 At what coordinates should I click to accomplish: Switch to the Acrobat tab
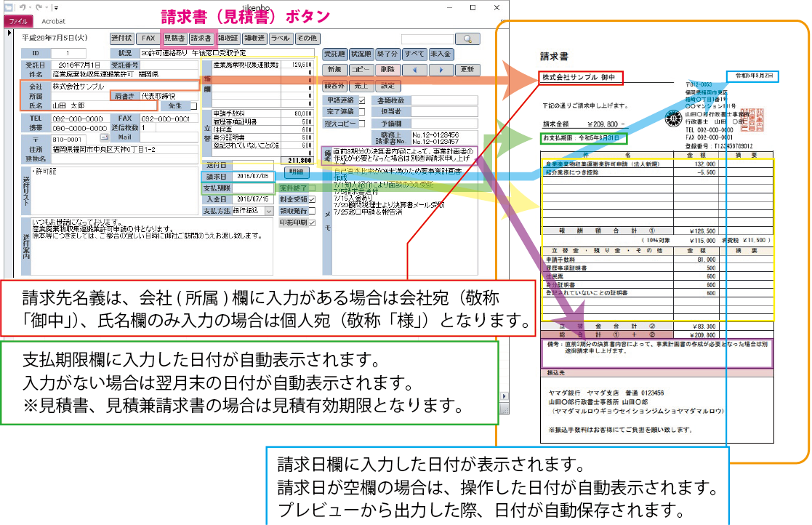pyautogui.click(x=54, y=22)
